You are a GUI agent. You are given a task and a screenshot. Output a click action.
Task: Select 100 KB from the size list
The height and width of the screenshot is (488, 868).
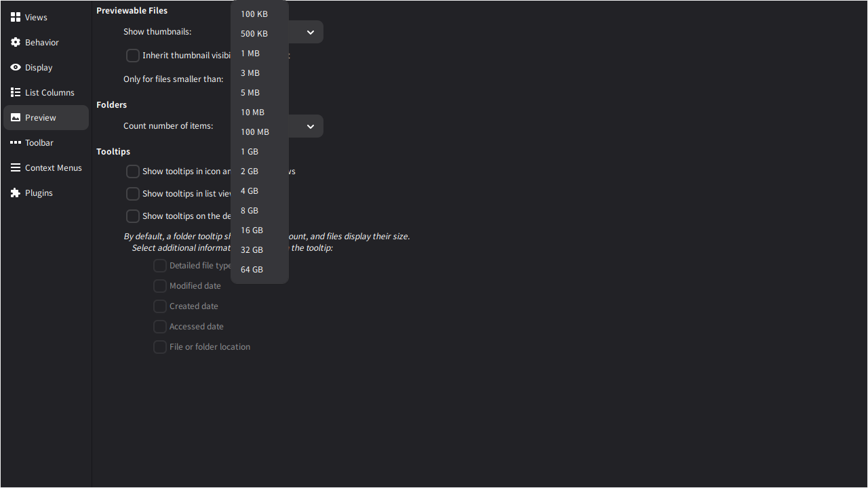pyautogui.click(x=260, y=14)
